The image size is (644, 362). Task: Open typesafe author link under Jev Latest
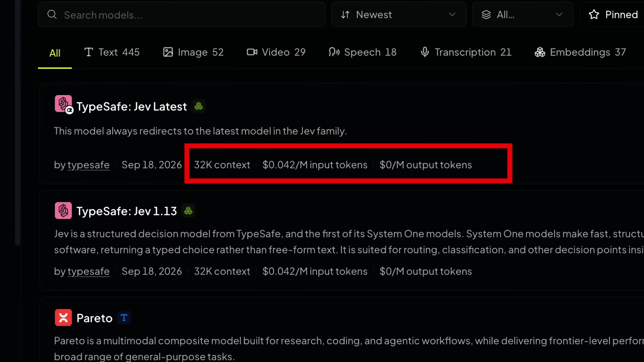coord(89,165)
